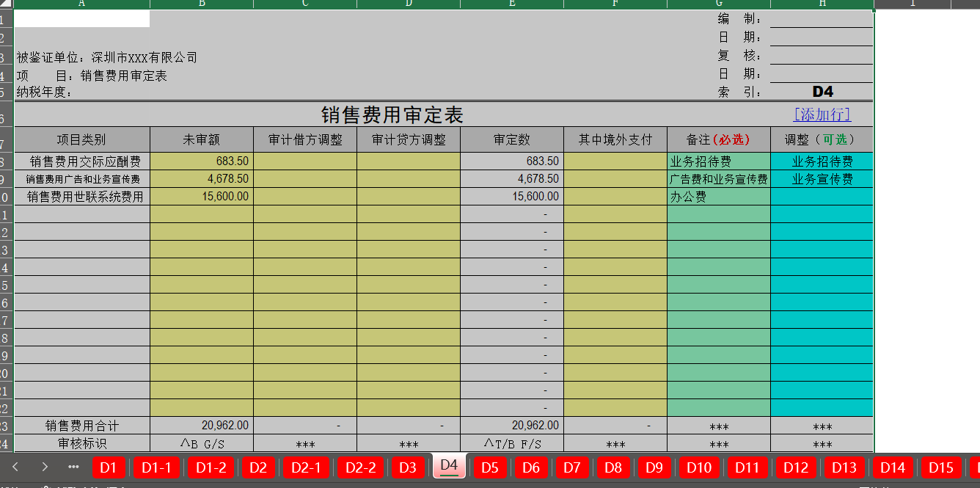Click 业务招待费 in the 调整 column
980x488 pixels.
[x=822, y=161]
